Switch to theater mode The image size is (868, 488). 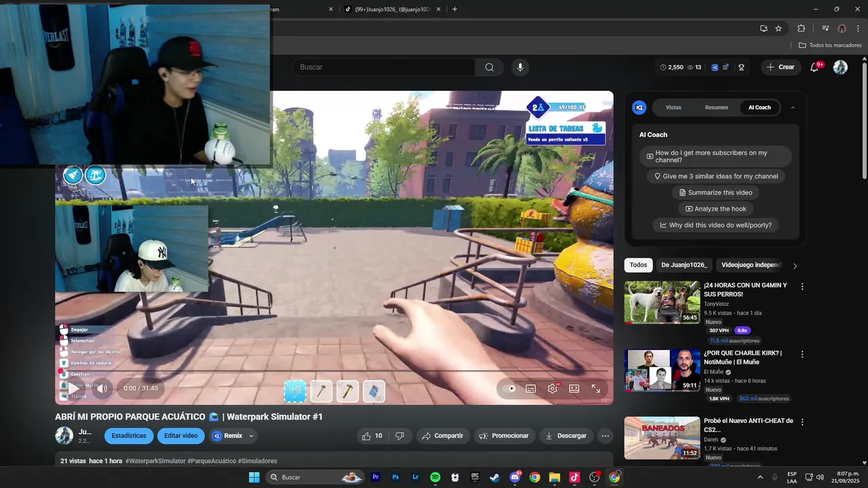574,388
